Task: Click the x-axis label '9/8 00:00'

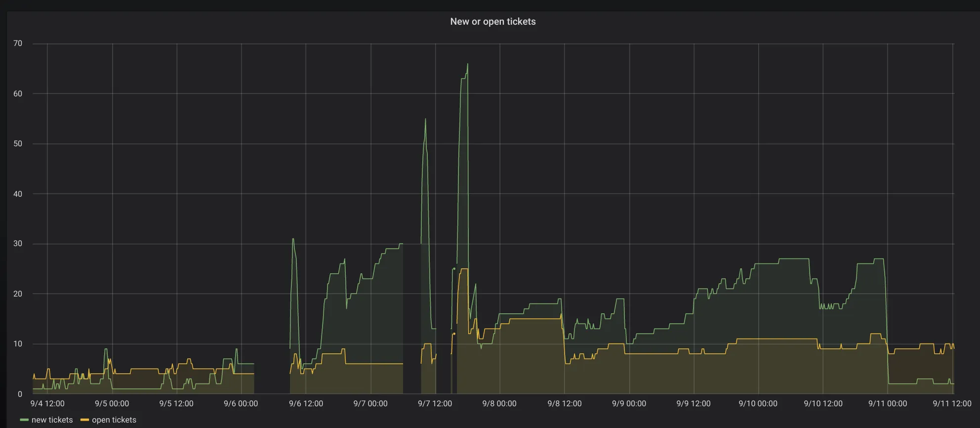Action: [499, 404]
